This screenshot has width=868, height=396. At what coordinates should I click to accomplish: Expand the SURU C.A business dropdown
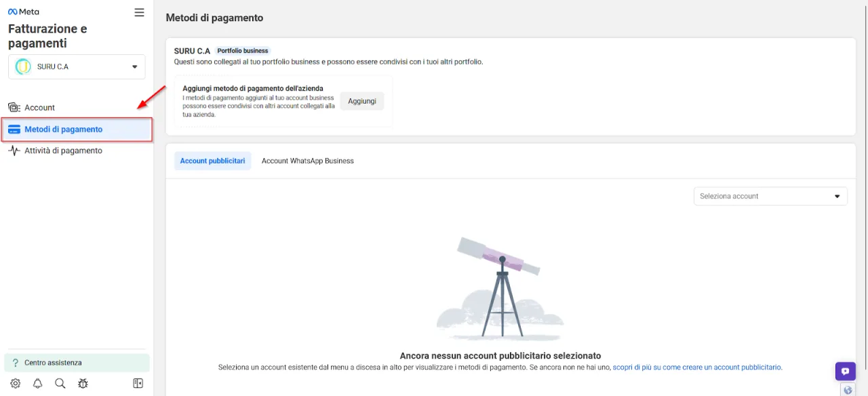pos(77,66)
